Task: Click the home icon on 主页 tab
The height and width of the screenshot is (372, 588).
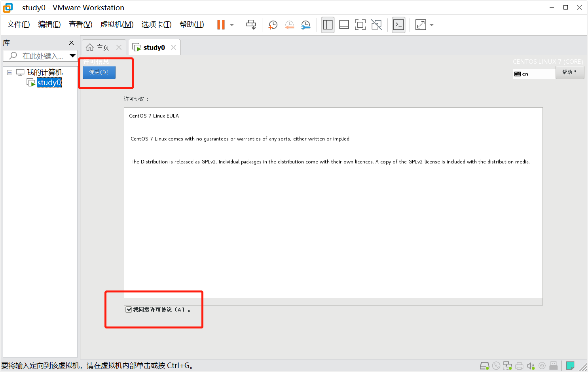Action: [x=90, y=47]
